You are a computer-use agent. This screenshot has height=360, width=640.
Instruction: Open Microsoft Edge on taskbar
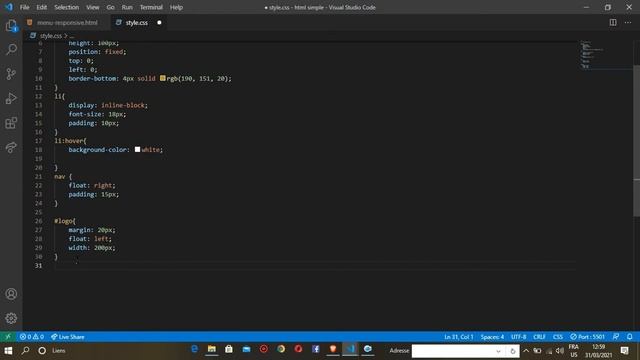(194, 349)
